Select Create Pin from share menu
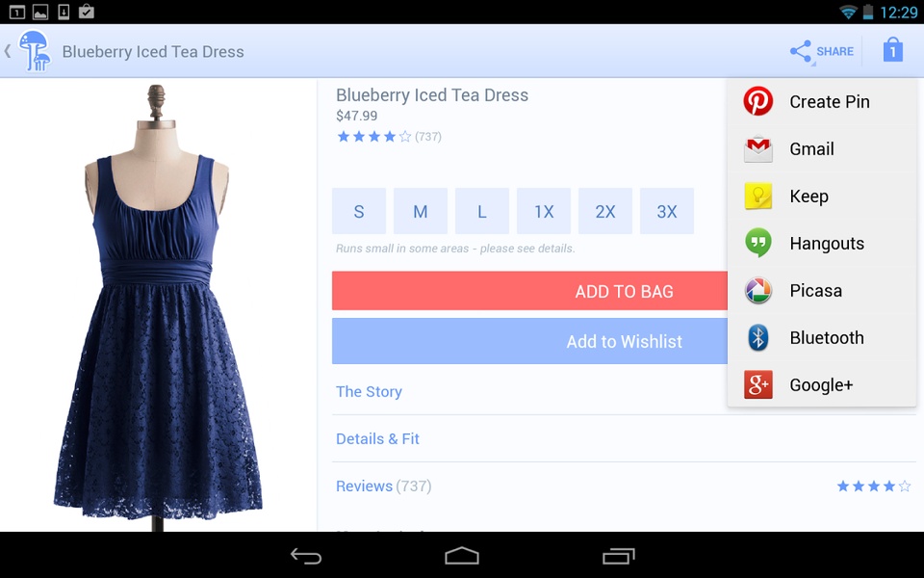Image resolution: width=924 pixels, height=578 pixels. (x=822, y=101)
